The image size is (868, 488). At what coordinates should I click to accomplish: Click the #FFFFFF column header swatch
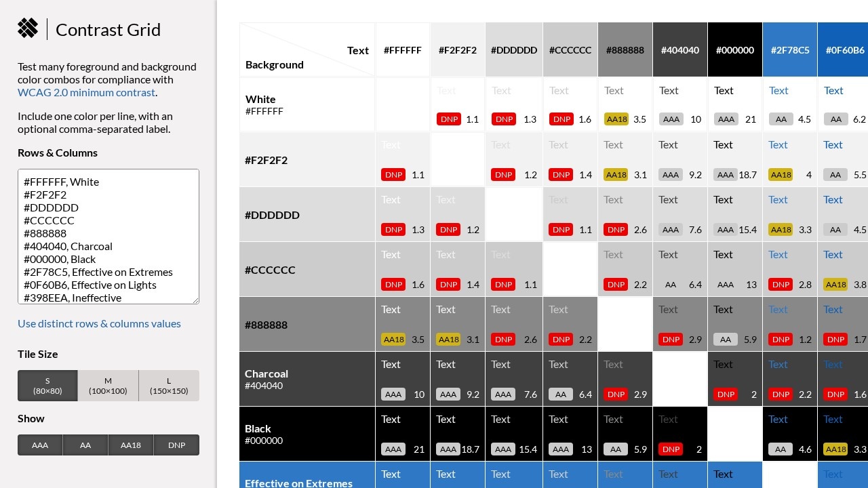pos(403,49)
